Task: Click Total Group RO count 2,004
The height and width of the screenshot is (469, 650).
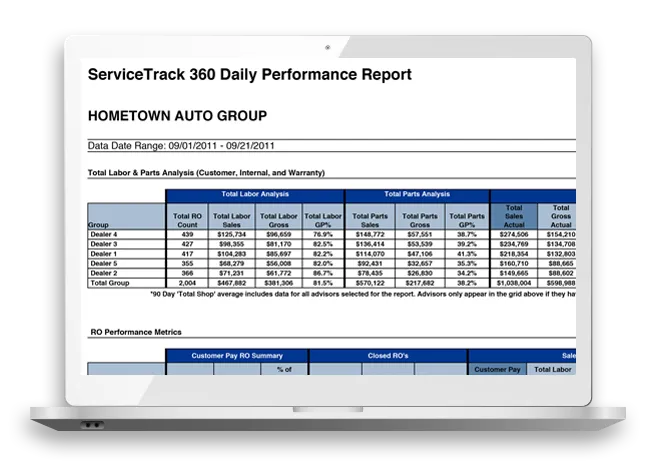Action: click(x=187, y=283)
